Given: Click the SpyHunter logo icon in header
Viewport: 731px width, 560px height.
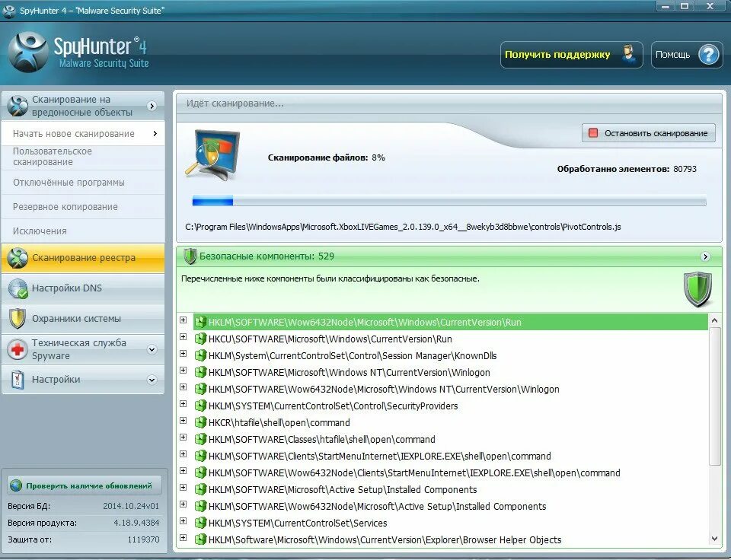Looking at the screenshot, I should pos(28,52).
